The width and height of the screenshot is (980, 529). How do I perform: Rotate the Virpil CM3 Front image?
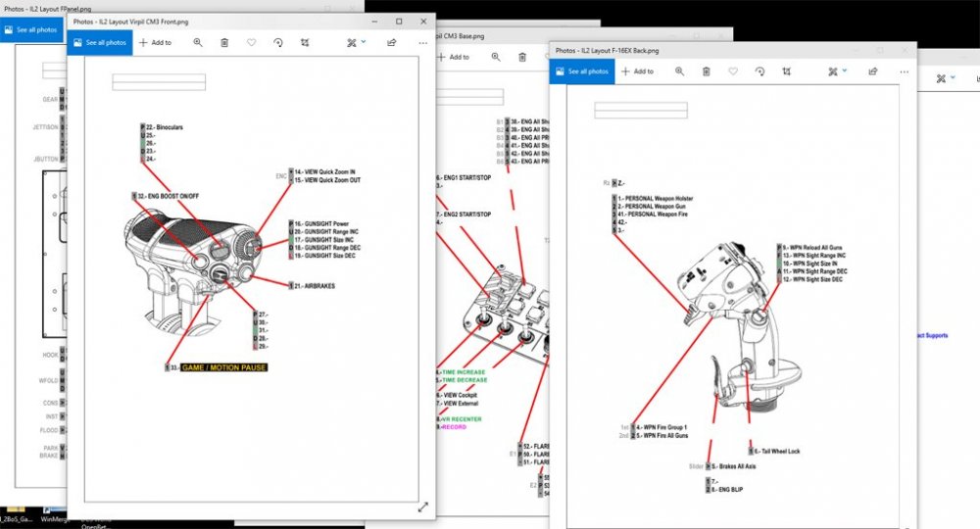pyautogui.click(x=278, y=43)
